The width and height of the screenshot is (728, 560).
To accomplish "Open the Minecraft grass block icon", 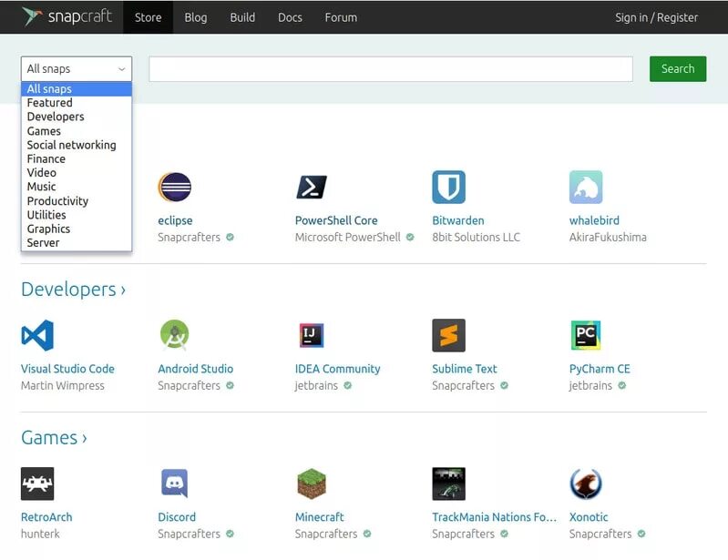I will pos(312,484).
